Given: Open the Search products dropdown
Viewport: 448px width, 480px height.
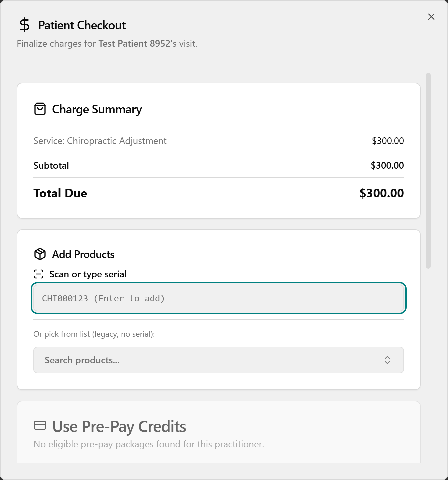Looking at the screenshot, I should coord(219,360).
